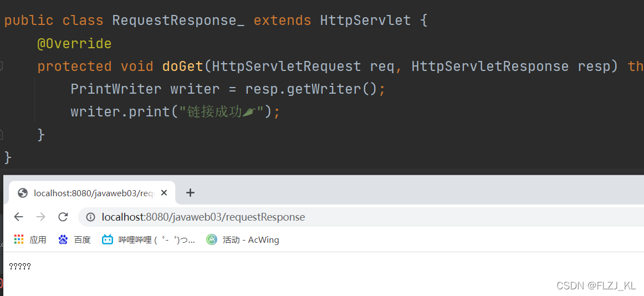Click the chili pepper emoji in string
644x296 pixels.
249,111
